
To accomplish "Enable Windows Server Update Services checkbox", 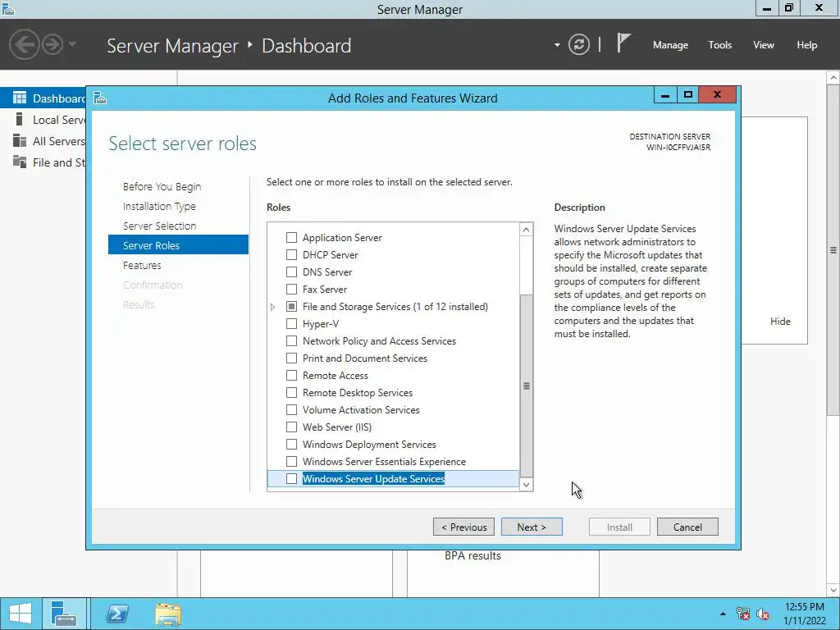I will coord(291,478).
